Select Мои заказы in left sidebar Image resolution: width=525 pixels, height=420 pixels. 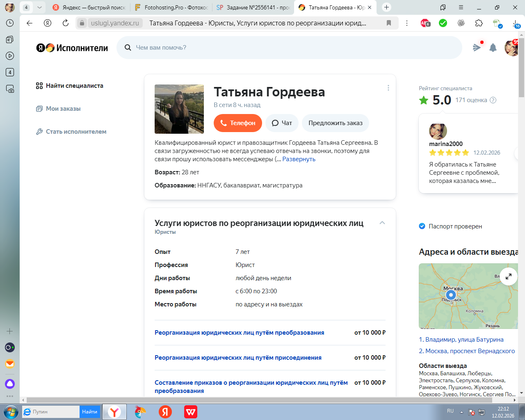(63, 109)
